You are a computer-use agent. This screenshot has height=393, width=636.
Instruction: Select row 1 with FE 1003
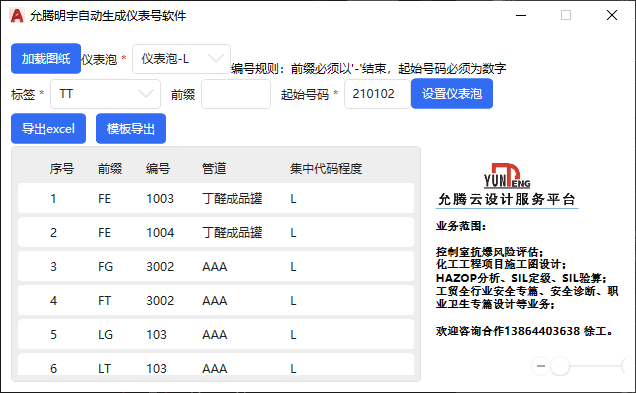(216, 198)
